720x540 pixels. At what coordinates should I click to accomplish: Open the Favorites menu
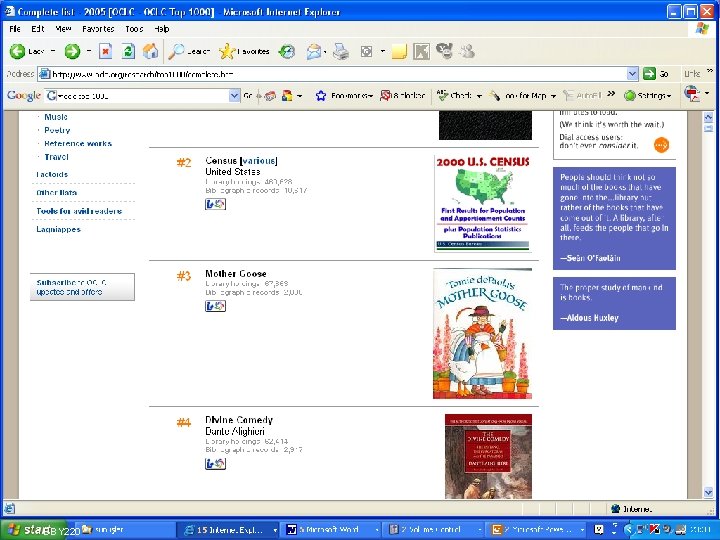pyautogui.click(x=98, y=29)
